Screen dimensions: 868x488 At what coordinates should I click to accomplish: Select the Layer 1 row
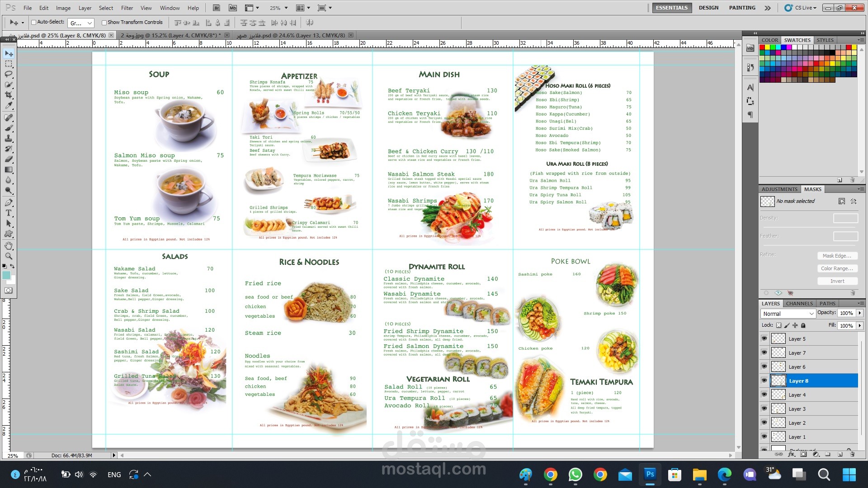(809, 437)
